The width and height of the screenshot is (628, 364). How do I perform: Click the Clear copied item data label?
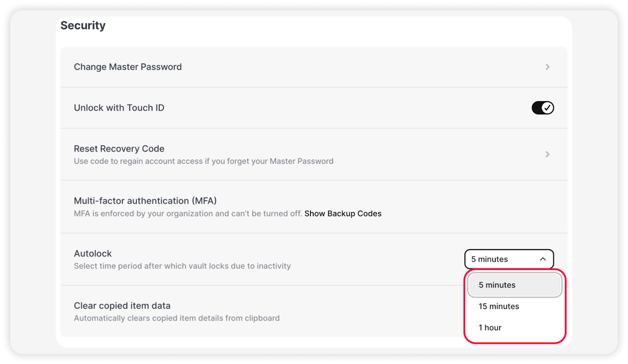click(x=122, y=306)
